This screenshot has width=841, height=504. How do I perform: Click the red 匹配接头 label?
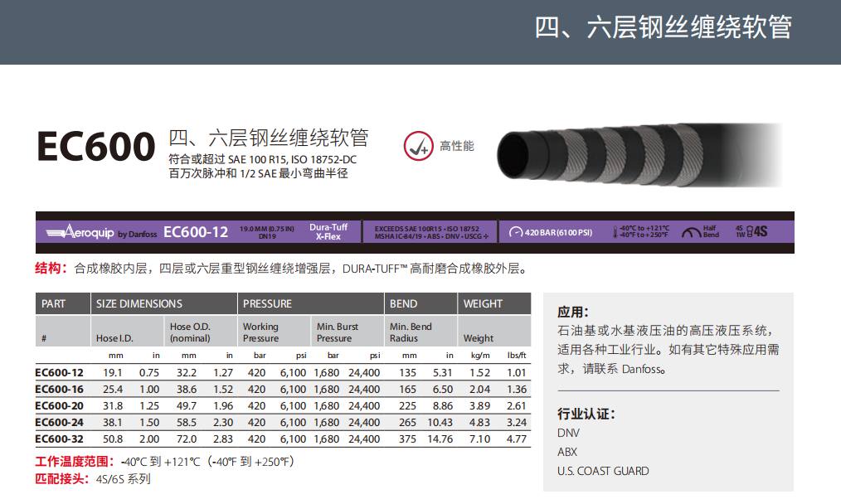[61, 479]
